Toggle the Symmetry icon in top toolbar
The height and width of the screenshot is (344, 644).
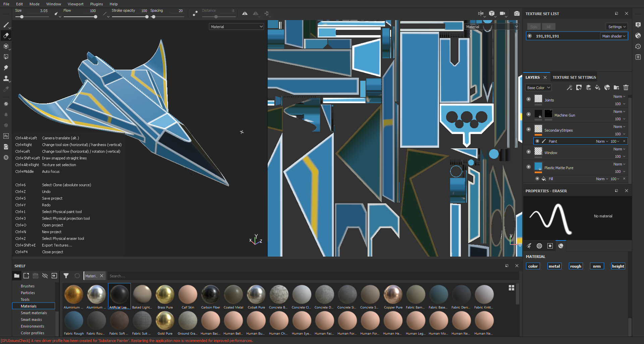pos(245,13)
